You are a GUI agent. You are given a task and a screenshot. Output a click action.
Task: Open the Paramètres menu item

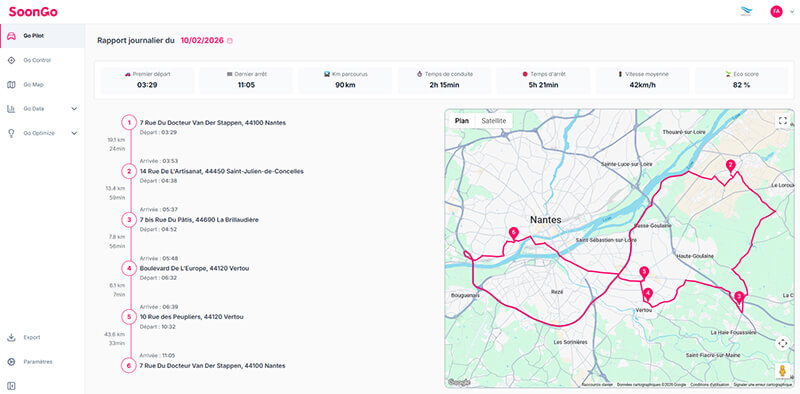tap(42, 362)
